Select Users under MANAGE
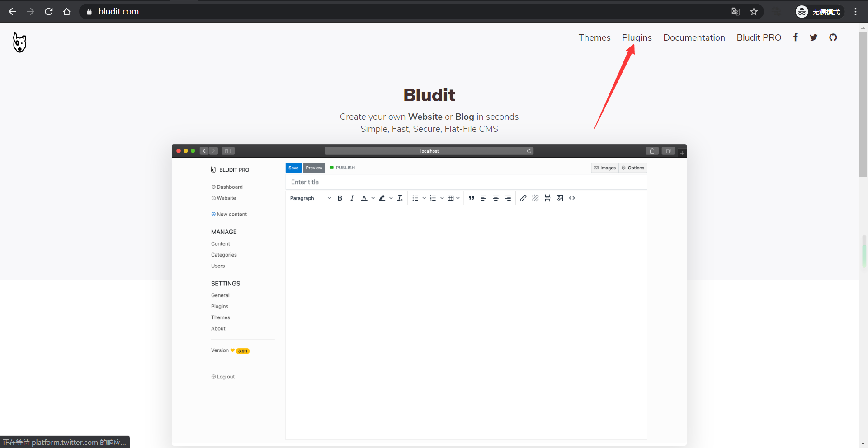This screenshot has width=868, height=448. [218, 266]
